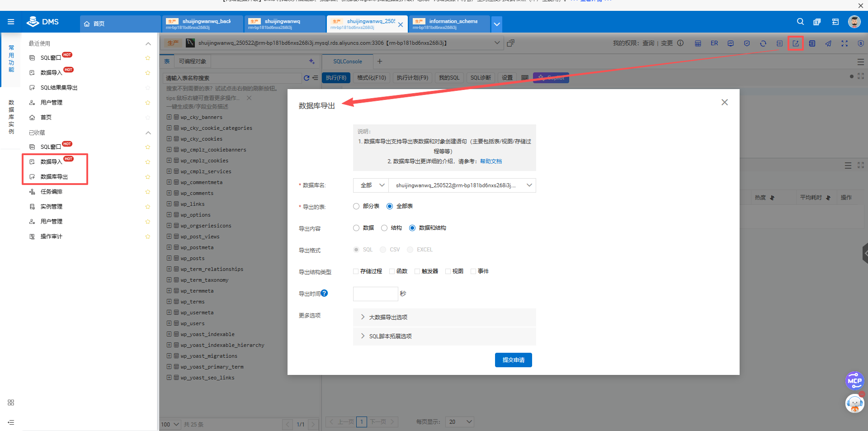Check the 存储过程 checkbox
Screen dimensions: 868x431
click(x=356, y=271)
